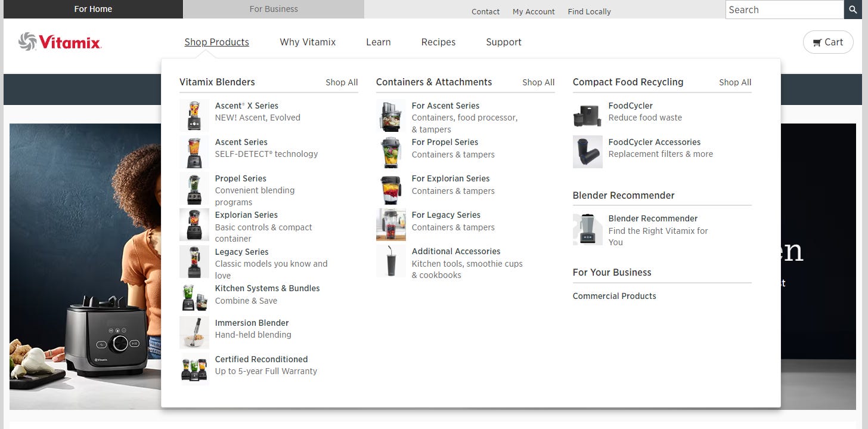Click Immersion Blender product image

coord(194,332)
